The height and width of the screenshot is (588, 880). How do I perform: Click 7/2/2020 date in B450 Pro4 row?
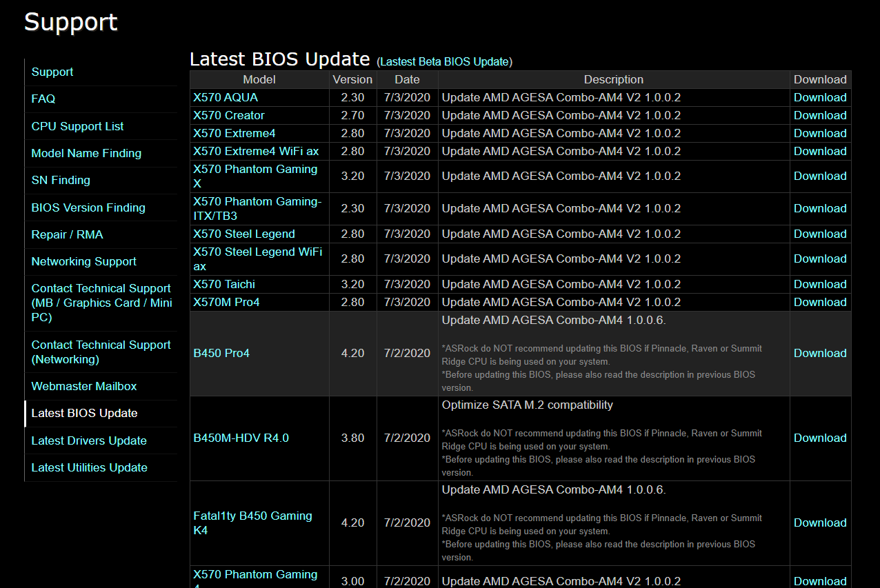coord(407,353)
